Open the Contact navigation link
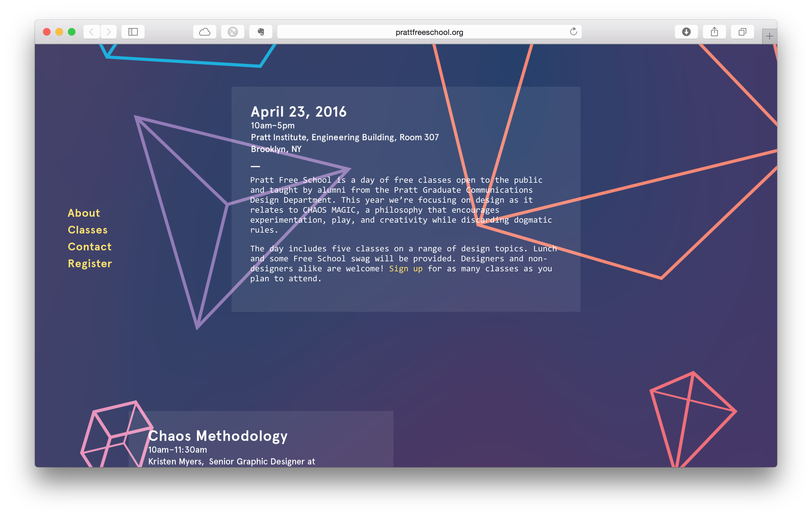The image size is (812, 517). pos(90,247)
